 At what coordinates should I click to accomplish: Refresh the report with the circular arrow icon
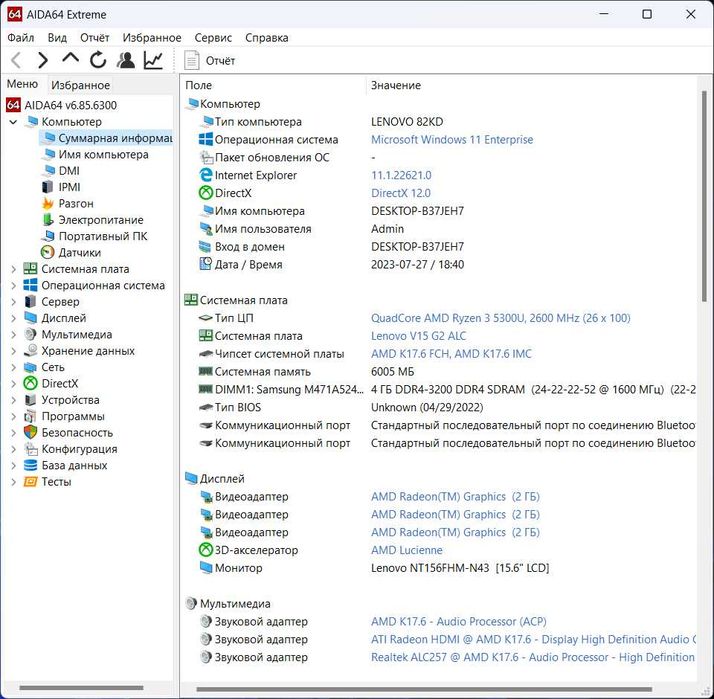coord(98,60)
